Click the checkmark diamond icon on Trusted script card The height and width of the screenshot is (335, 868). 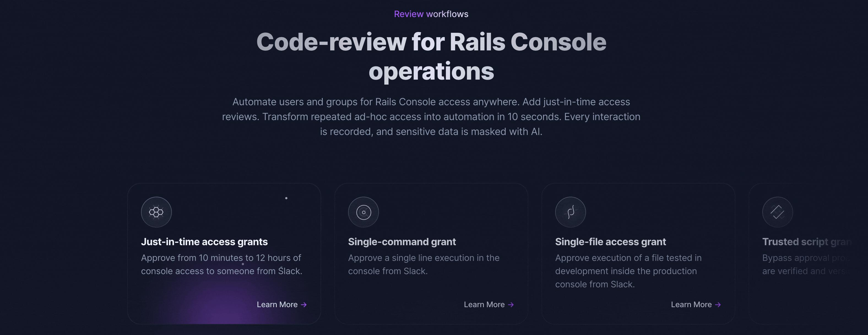pyautogui.click(x=778, y=212)
